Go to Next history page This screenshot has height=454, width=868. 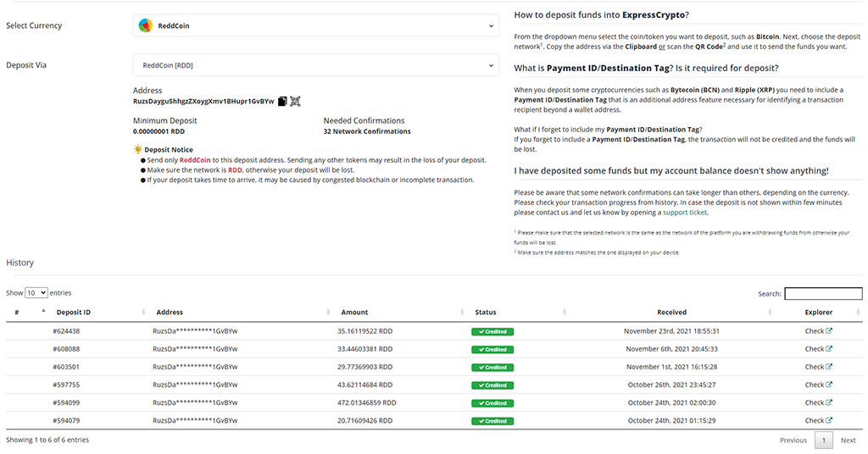click(848, 440)
